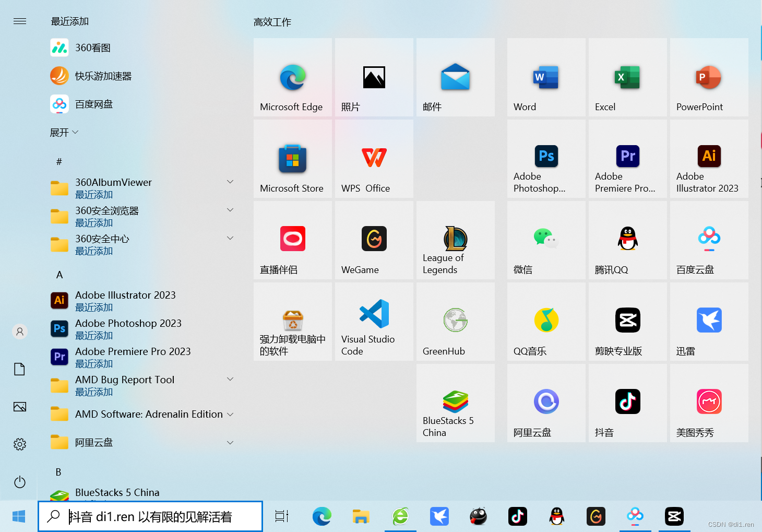Open 360 browser from the taskbar
The height and width of the screenshot is (532, 762).
click(x=400, y=516)
